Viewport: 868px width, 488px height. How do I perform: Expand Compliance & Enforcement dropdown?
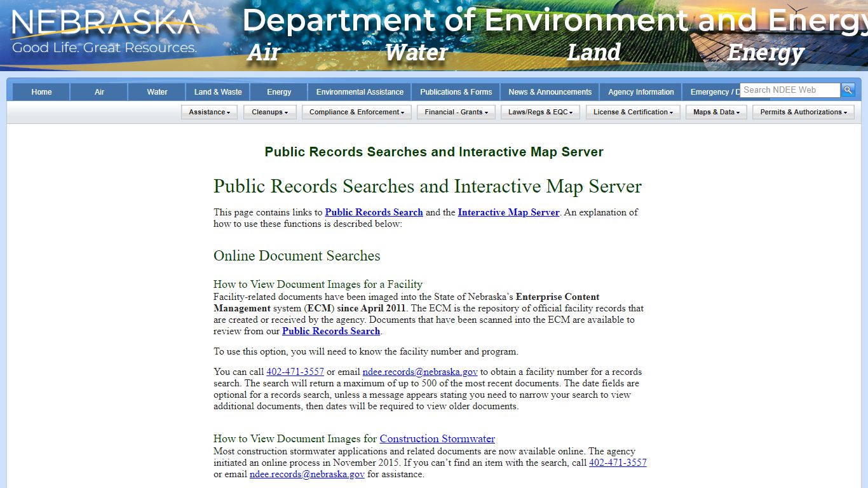pyautogui.click(x=356, y=112)
